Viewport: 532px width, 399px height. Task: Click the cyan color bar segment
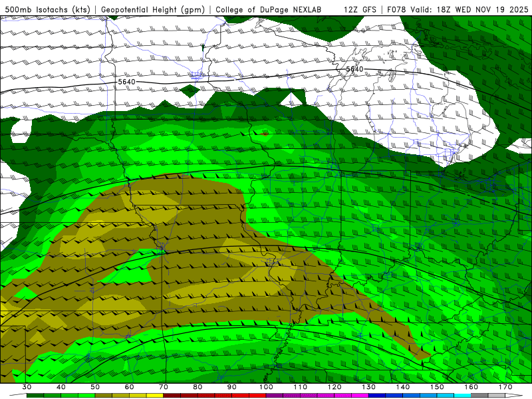tap(462, 396)
